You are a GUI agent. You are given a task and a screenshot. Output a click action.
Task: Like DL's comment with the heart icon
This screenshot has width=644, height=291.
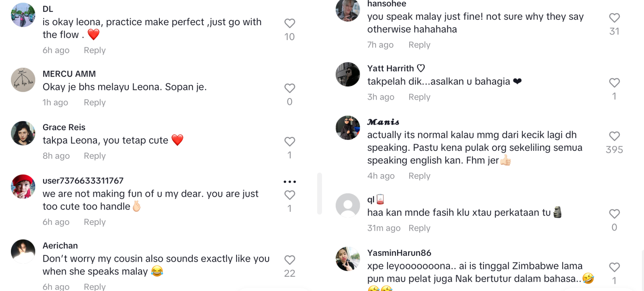pos(290,23)
